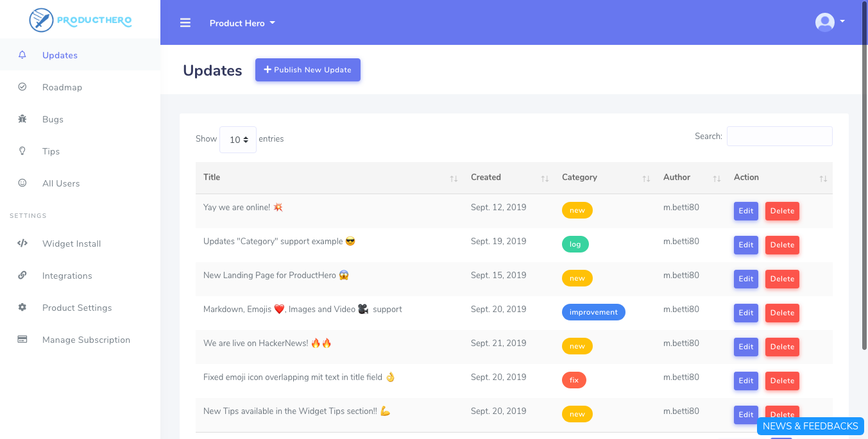Select the Updates bell icon in sidebar

point(22,54)
